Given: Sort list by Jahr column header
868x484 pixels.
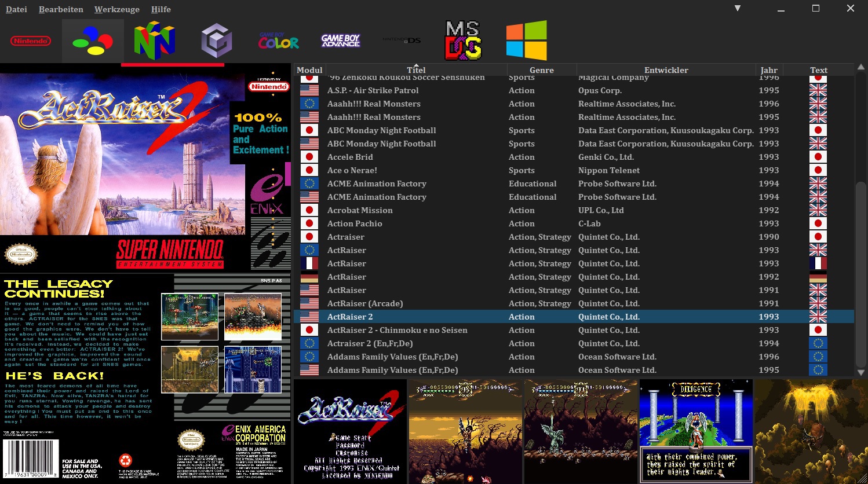Looking at the screenshot, I should tap(769, 70).
